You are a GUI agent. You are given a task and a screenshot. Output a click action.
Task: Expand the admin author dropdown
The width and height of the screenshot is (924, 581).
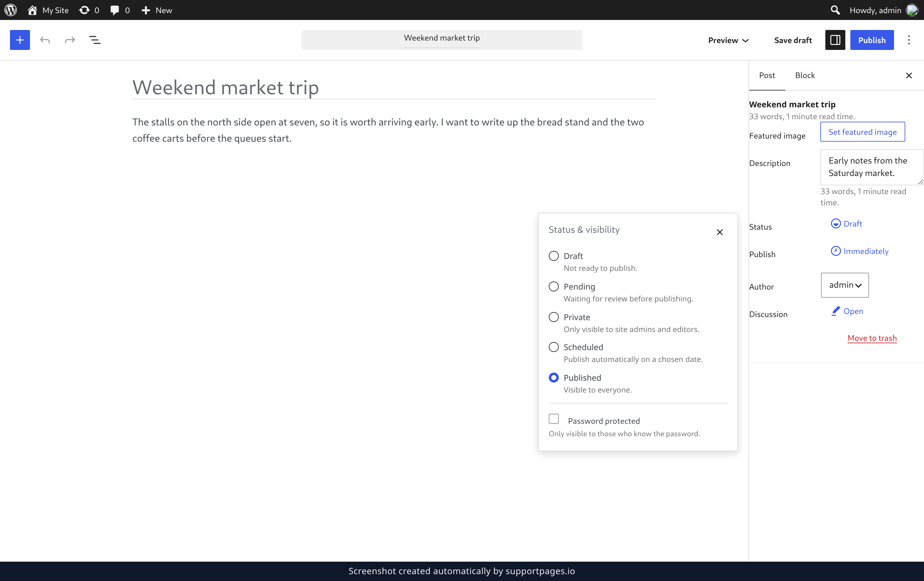[x=845, y=285]
